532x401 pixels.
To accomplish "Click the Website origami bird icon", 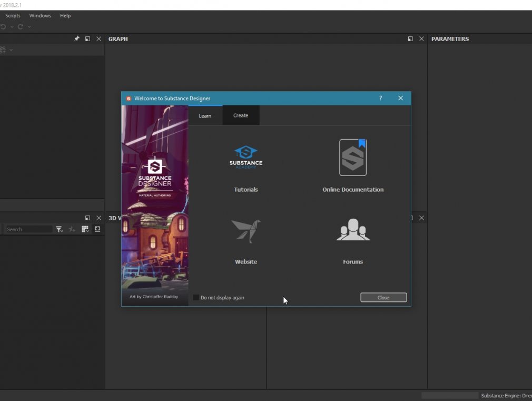I will tap(245, 231).
